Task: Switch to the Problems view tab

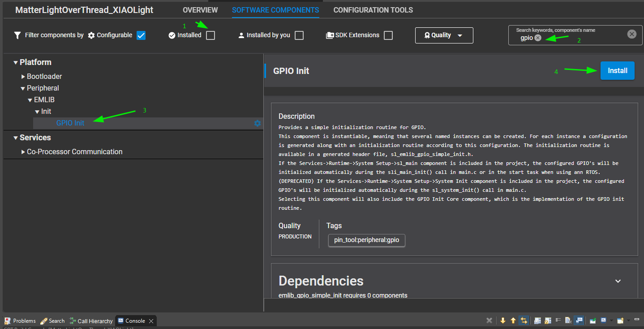Action: (20, 321)
